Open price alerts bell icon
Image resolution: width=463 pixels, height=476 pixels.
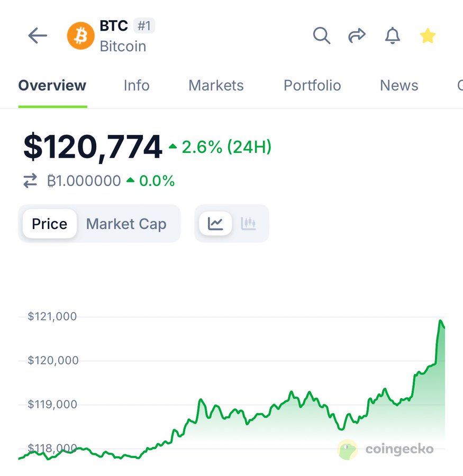pyautogui.click(x=392, y=36)
